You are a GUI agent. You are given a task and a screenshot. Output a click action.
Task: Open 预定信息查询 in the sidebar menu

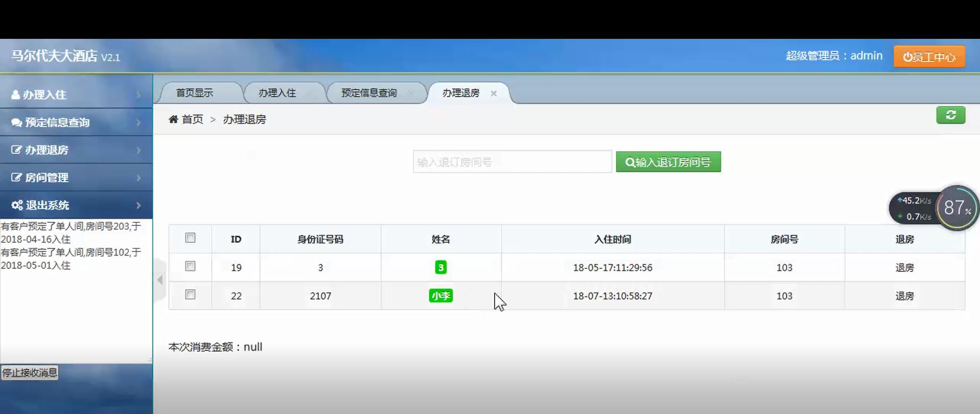76,122
